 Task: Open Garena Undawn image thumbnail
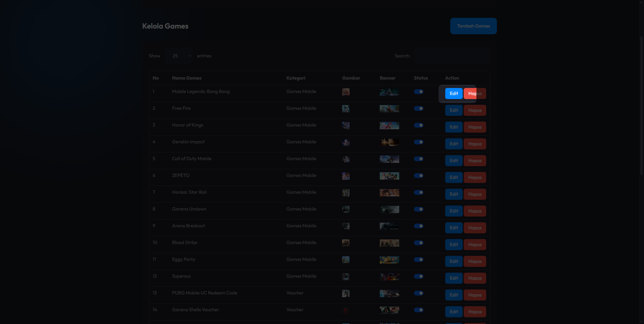click(346, 210)
